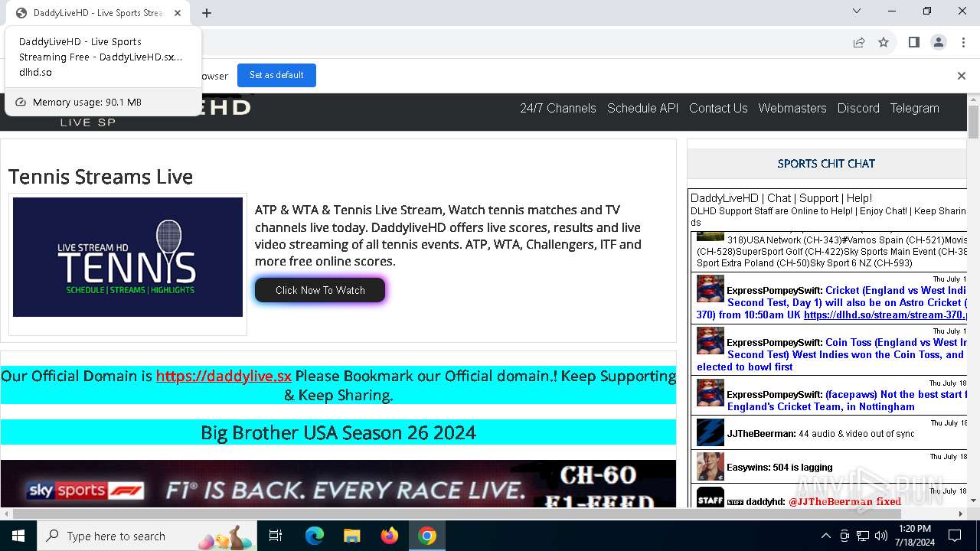Click the @JJTheBeerman fixed message

coord(844,501)
